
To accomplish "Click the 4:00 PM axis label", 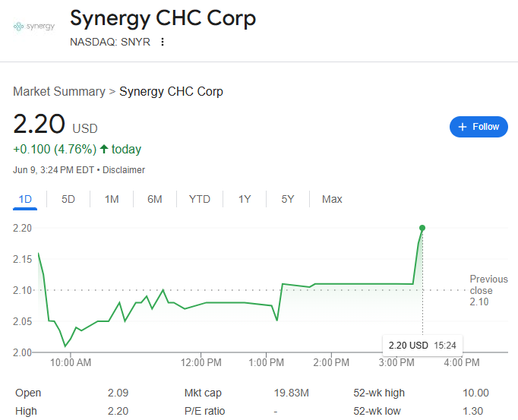I will click(462, 362).
